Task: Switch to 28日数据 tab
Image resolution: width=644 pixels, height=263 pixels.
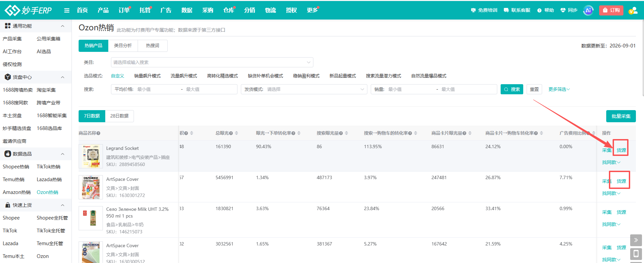Action: (x=119, y=116)
